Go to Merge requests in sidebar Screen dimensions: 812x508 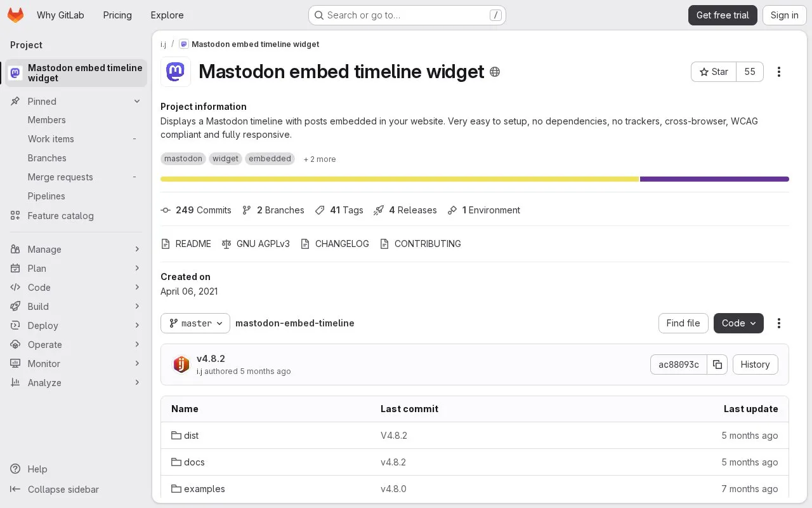click(x=76, y=177)
